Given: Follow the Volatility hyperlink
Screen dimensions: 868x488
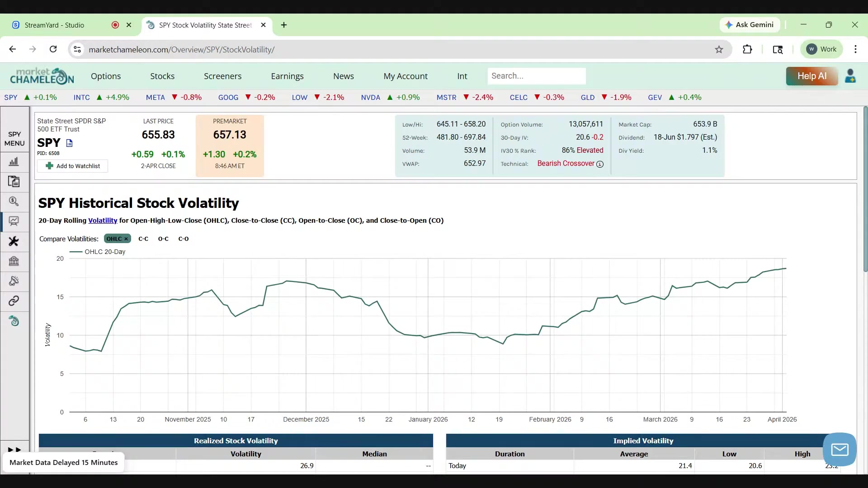Looking at the screenshot, I should [103, 221].
